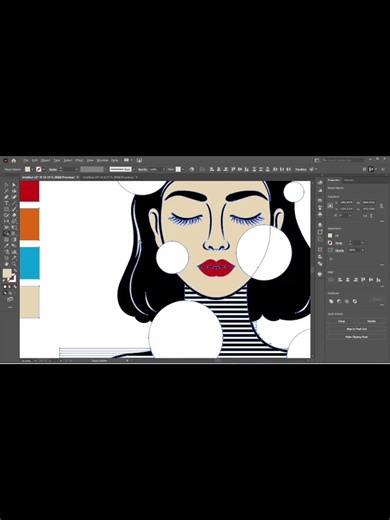
Task: Select the Artboard tool
Action: 6,257
